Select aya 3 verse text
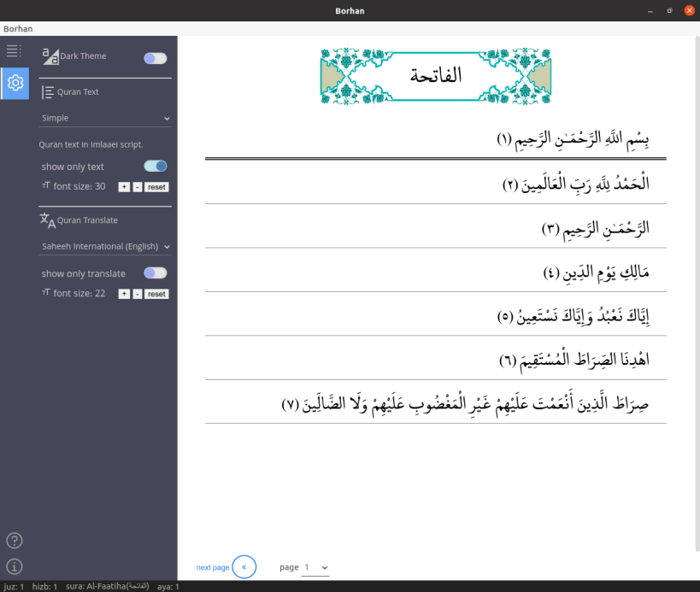700x592 pixels. pos(595,228)
